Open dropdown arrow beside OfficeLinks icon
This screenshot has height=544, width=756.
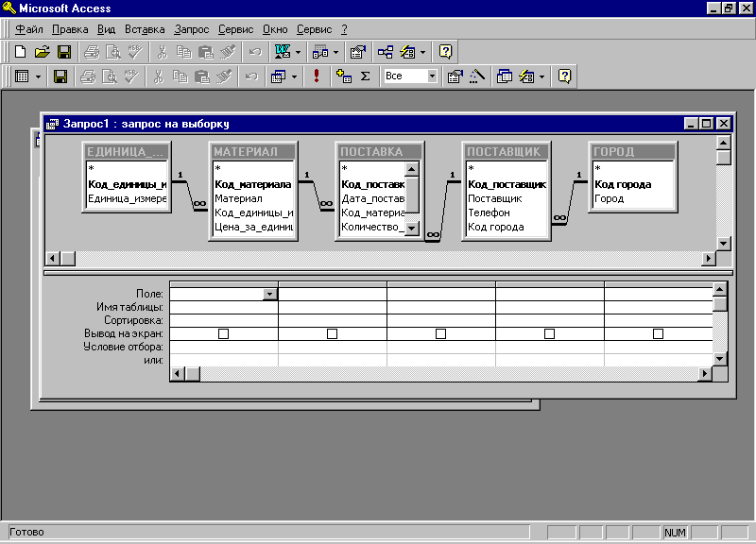[298, 52]
